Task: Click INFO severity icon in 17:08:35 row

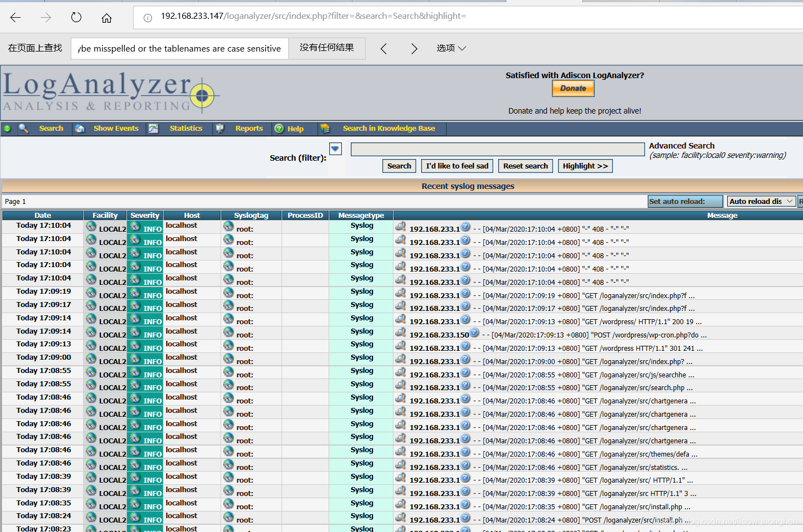Action: pos(135,504)
